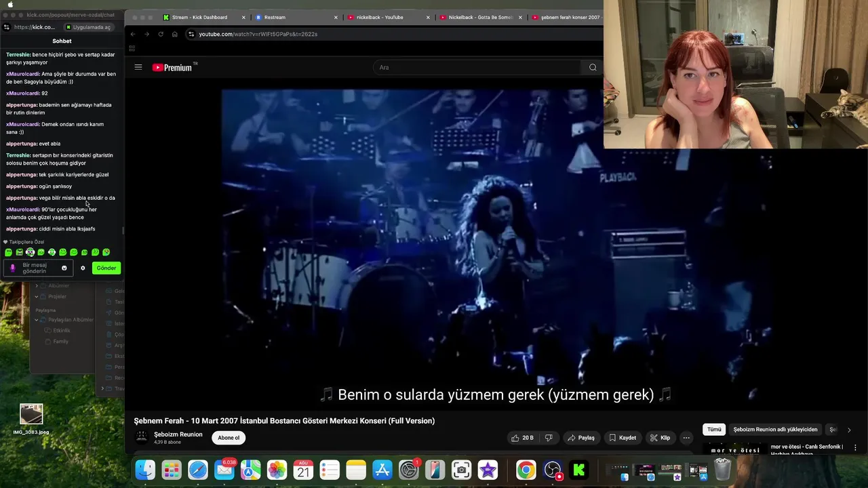Viewport: 868px width, 488px height.
Task: Pick the first green Kick emote
Action: [x=8, y=252]
